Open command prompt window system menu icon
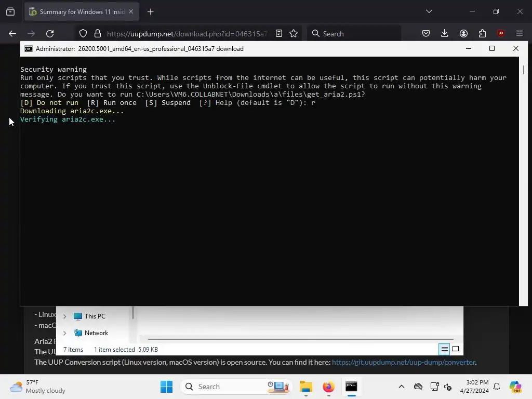532x399 pixels. 29,49
